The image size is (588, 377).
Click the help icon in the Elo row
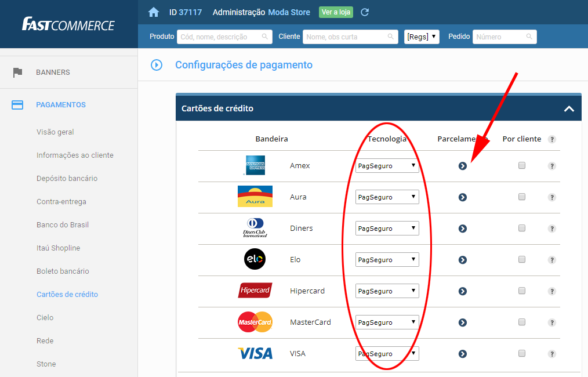551,260
